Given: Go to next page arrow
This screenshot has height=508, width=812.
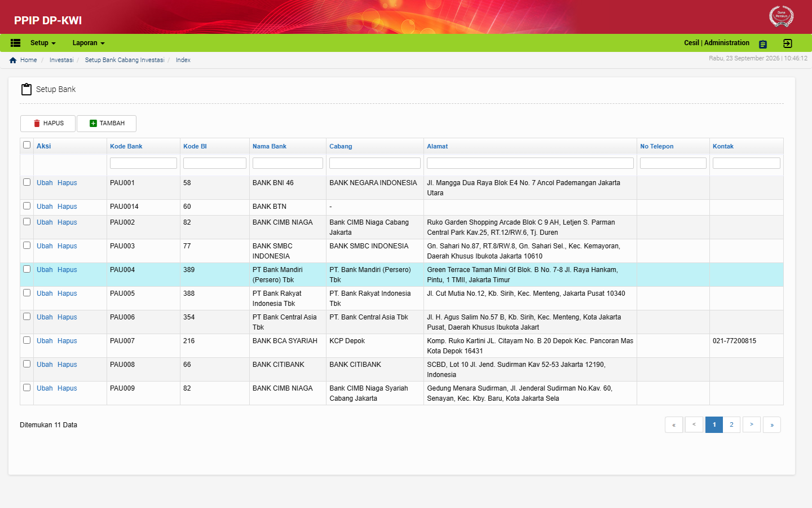Looking at the screenshot, I should [752, 424].
